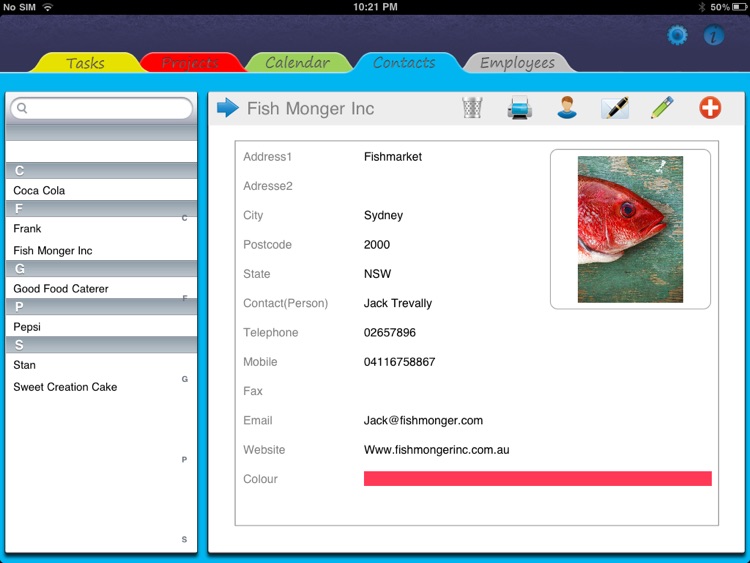Open Good Food Caterer contact

(x=101, y=288)
